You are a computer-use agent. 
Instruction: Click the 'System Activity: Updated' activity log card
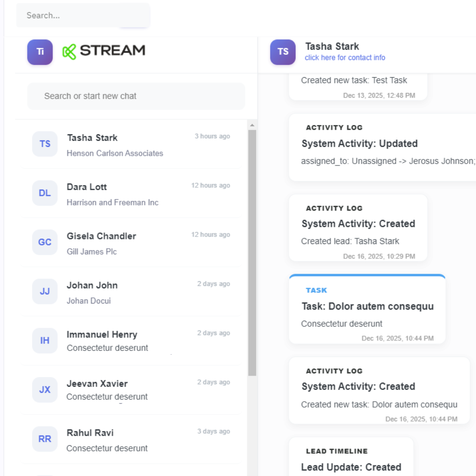[x=382, y=147]
